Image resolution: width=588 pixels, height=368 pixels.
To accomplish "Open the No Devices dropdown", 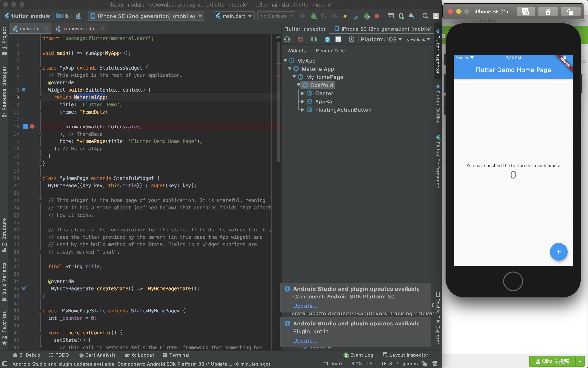I will pos(276,16).
